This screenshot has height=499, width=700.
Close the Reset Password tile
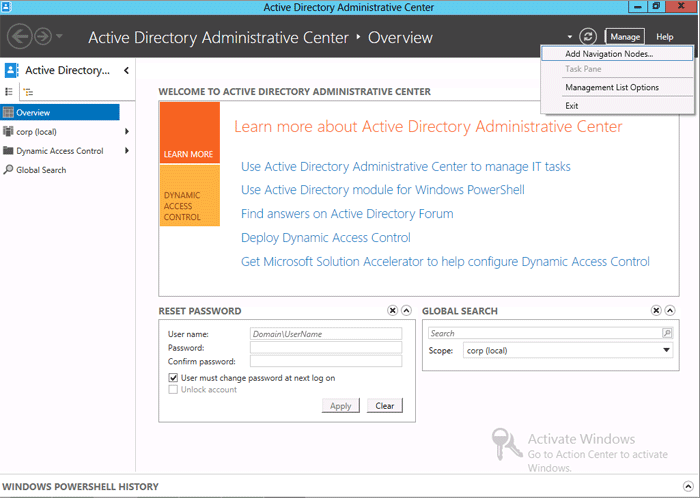[x=392, y=311]
